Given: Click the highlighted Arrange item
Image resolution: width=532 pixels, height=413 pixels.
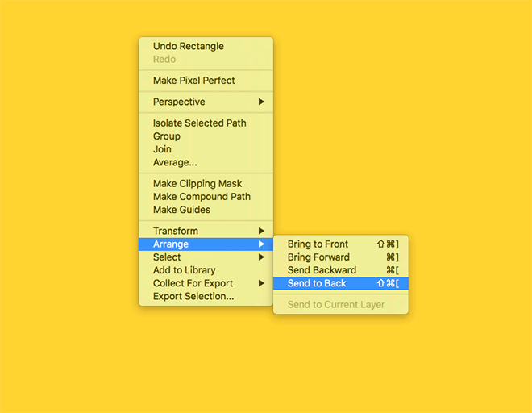Looking at the screenshot, I should click(206, 244).
